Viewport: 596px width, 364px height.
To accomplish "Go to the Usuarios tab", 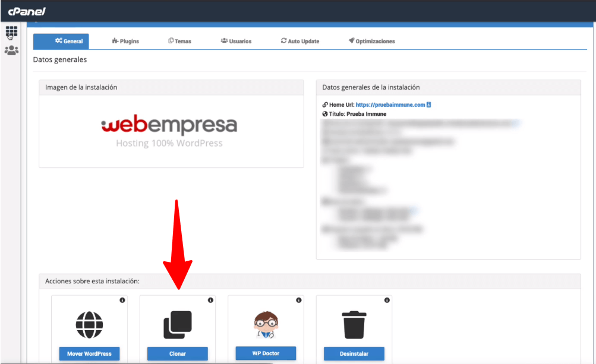I will [x=236, y=42].
